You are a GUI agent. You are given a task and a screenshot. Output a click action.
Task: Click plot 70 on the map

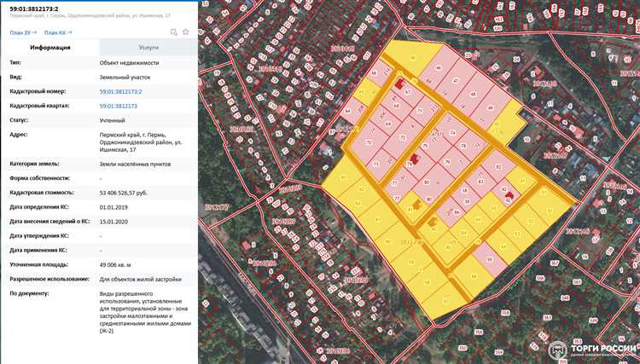point(369,142)
